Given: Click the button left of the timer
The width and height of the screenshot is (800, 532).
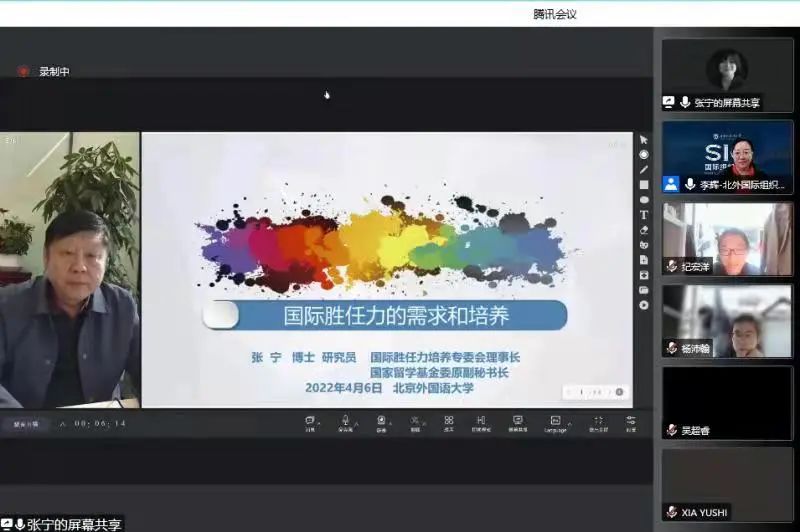Looking at the screenshot, I should [x=25, y=424].
